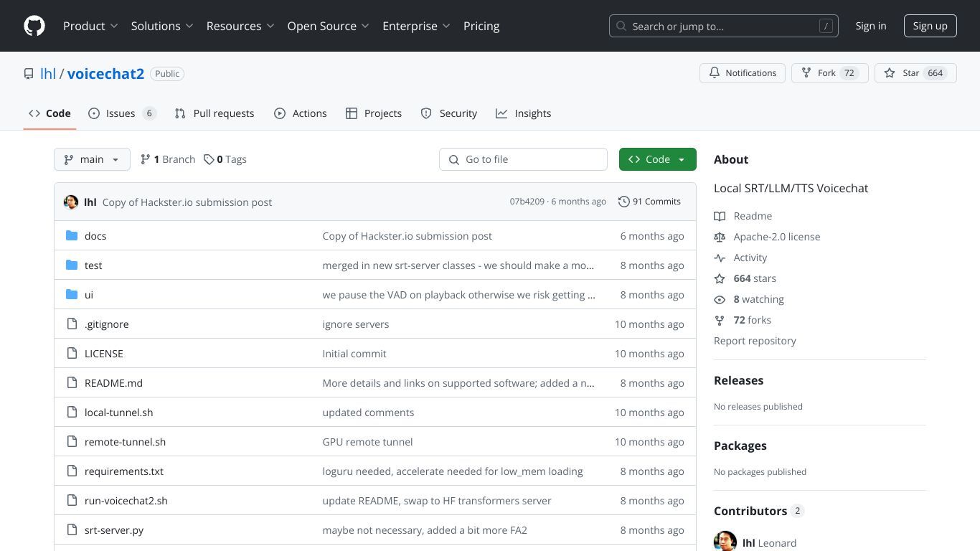Open commit message 'ignore servers'
The height and width of the screenshot is (551, 980).
(x=356, y=324)
